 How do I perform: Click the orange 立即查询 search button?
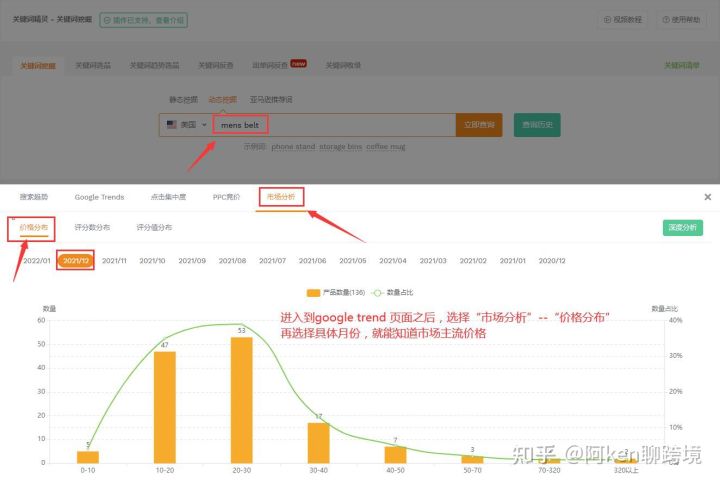click(479, 125)
